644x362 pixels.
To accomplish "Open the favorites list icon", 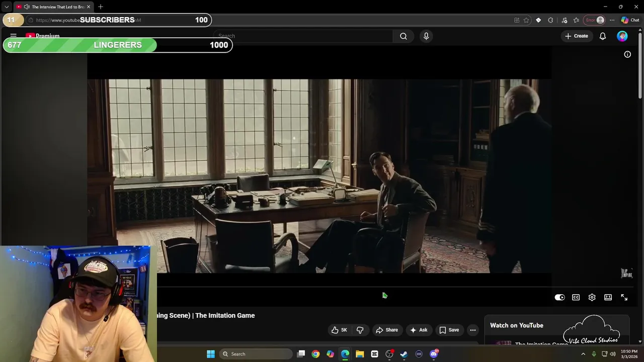I will click(576, 20).
